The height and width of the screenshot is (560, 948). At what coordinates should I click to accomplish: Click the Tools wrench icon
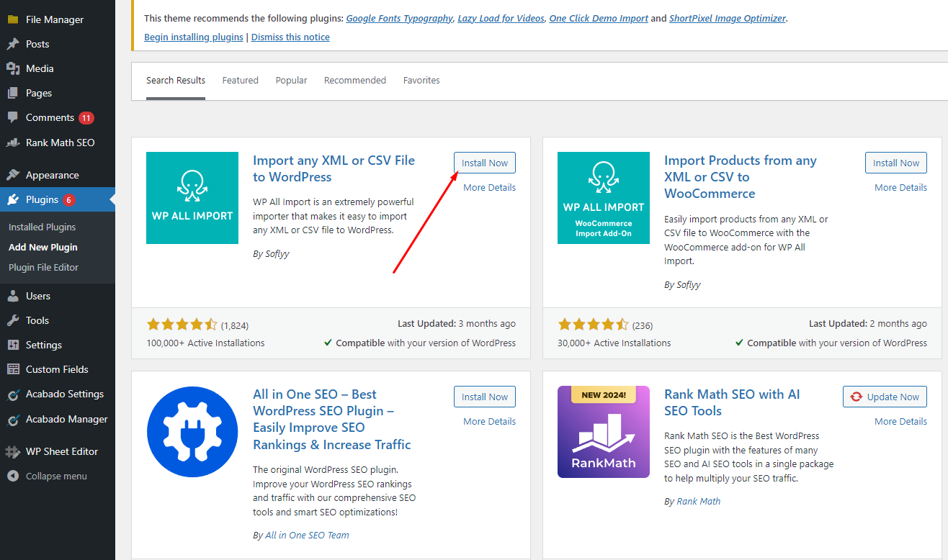coord(13,320)
